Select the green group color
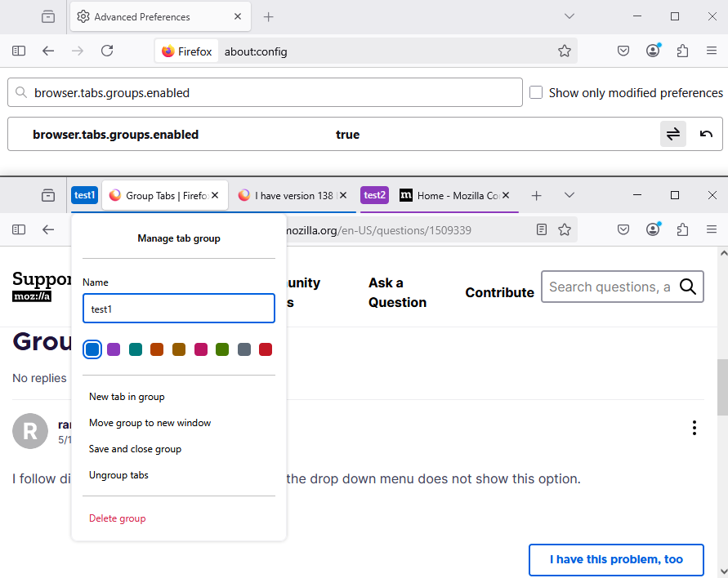The image size is (728, 578). coord(222,349)
